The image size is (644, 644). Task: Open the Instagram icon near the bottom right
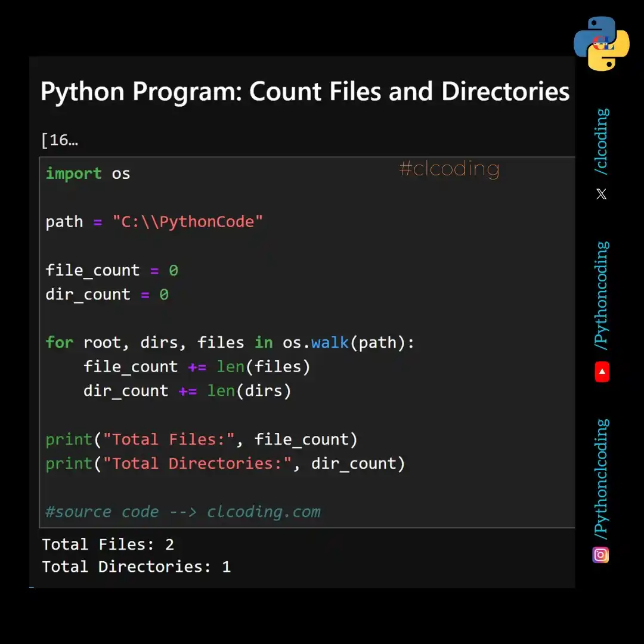pyautogui.click(x=601, y=555)
